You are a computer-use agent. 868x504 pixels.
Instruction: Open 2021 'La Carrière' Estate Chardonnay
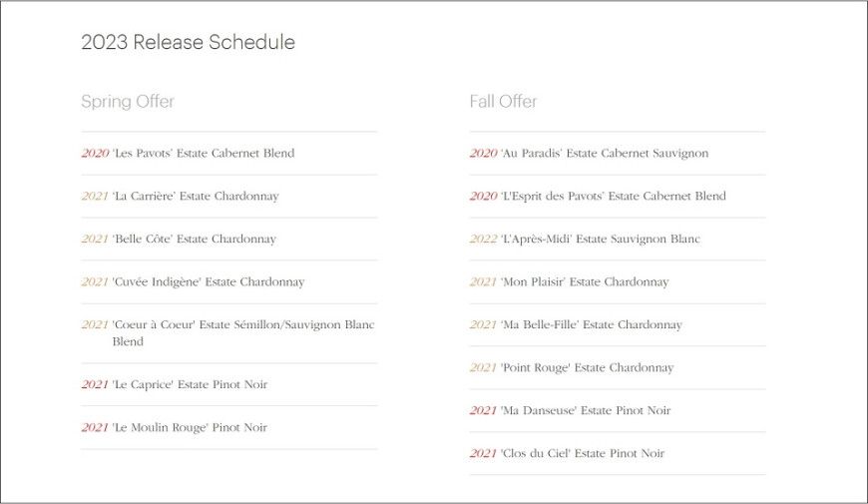pyautogui.click(x=180, y=196)
